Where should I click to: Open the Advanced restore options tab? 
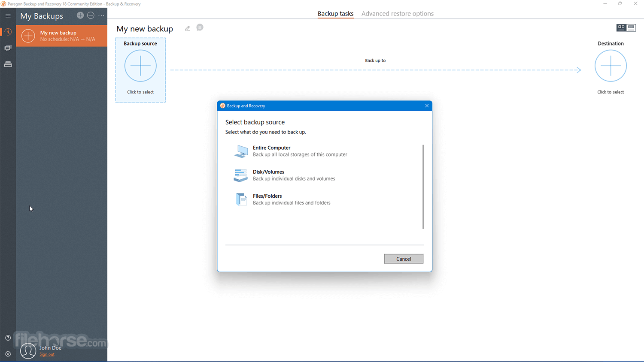tap(398, 14)
